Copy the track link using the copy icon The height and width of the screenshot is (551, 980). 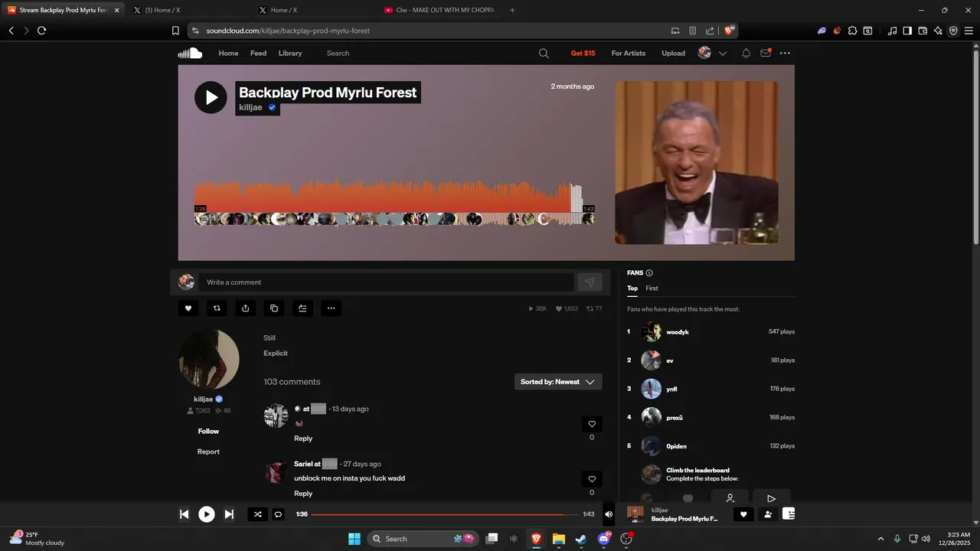[274, 308]
